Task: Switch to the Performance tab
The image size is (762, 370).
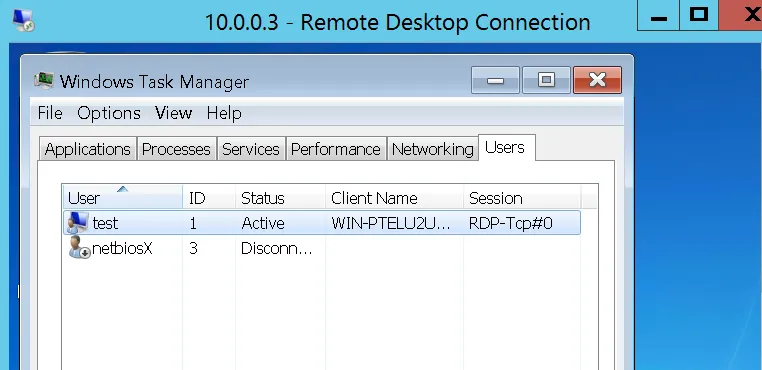Action: click(x=336, y=149)
